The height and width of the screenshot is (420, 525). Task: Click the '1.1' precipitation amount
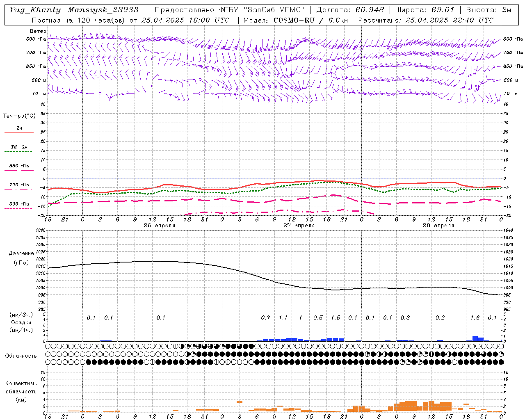tap(283, 318)
